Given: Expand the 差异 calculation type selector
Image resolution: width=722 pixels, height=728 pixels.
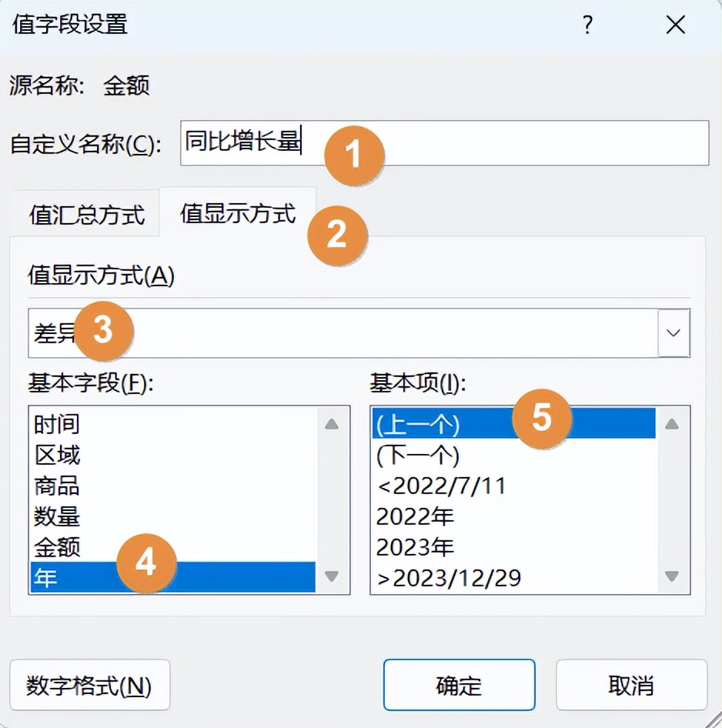Looking at the screenshot, I should pos(674,332).
